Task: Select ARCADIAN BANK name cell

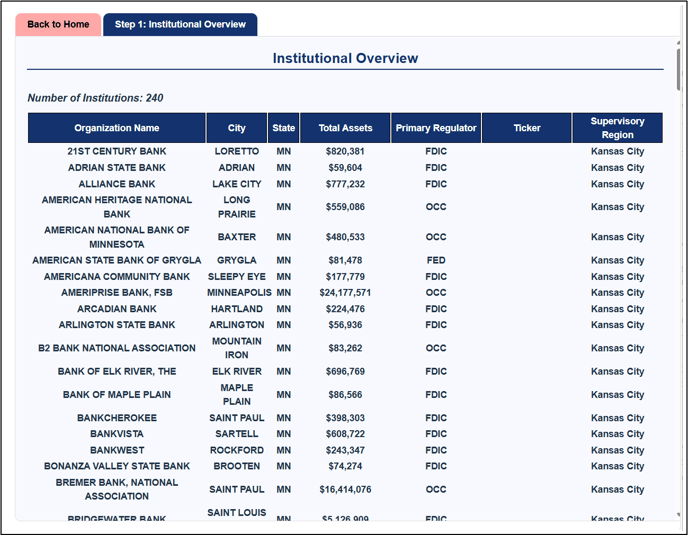Action: point(117,309)
